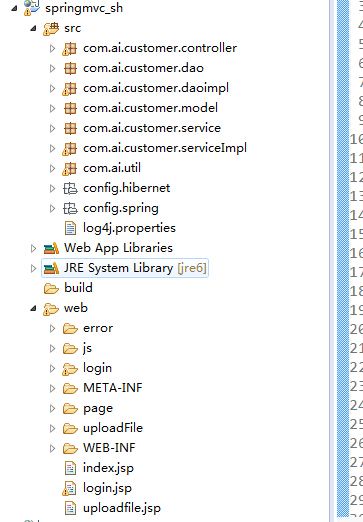Expand the uploadFile folder
The image size is (363, 522).
pyautogui.click(x=52, y=429)
